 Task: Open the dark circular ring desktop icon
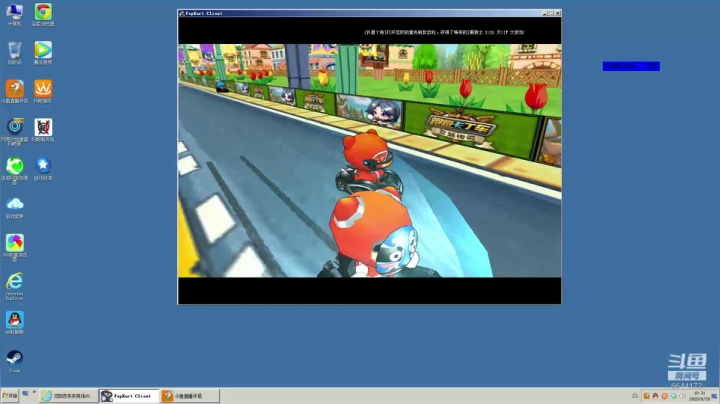[15, 131]
